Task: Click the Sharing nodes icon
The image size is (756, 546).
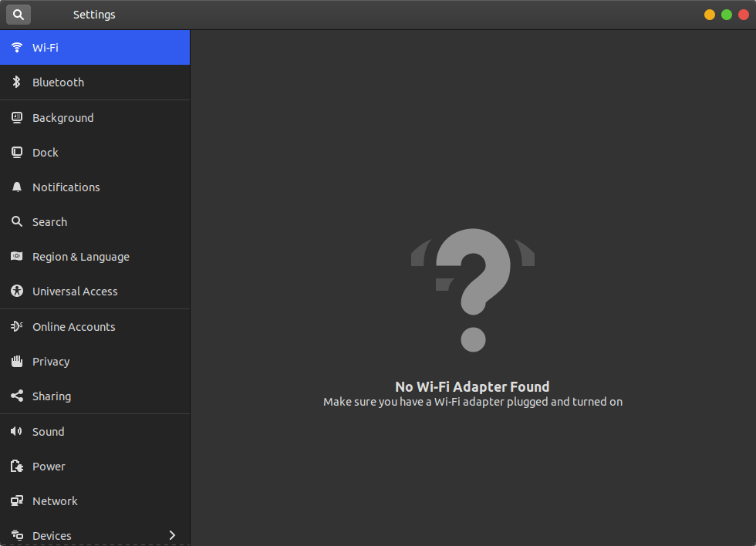Action: click(17, 396)
